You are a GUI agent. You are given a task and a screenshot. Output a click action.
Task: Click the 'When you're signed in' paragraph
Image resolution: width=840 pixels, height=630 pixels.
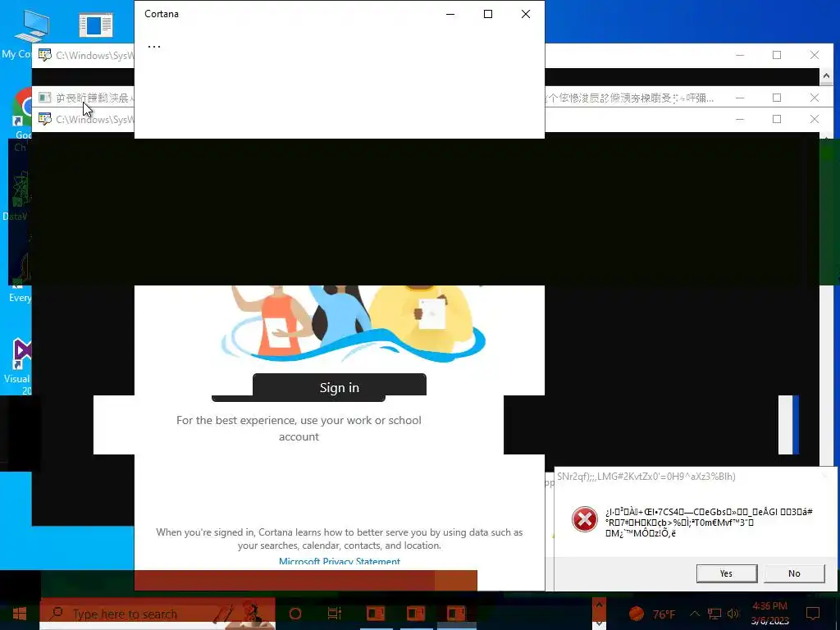pyautogui.click(x=339, y=538)
